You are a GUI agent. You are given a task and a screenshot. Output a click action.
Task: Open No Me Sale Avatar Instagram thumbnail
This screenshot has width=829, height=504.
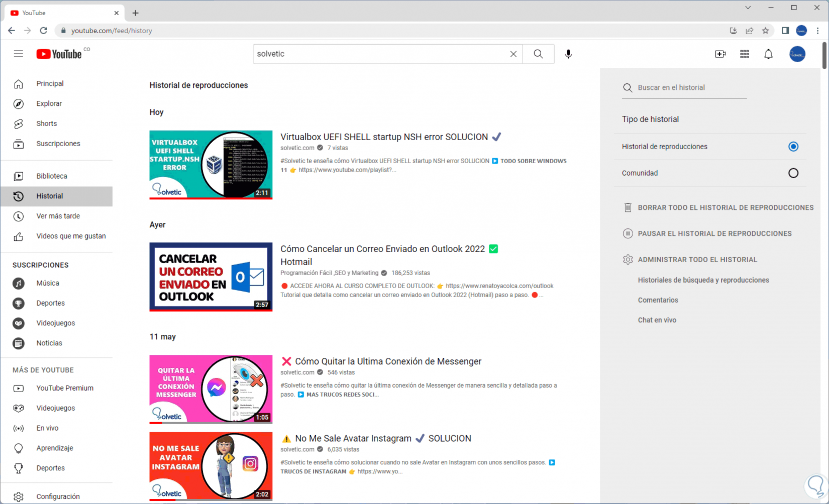[x=211, y=466]
